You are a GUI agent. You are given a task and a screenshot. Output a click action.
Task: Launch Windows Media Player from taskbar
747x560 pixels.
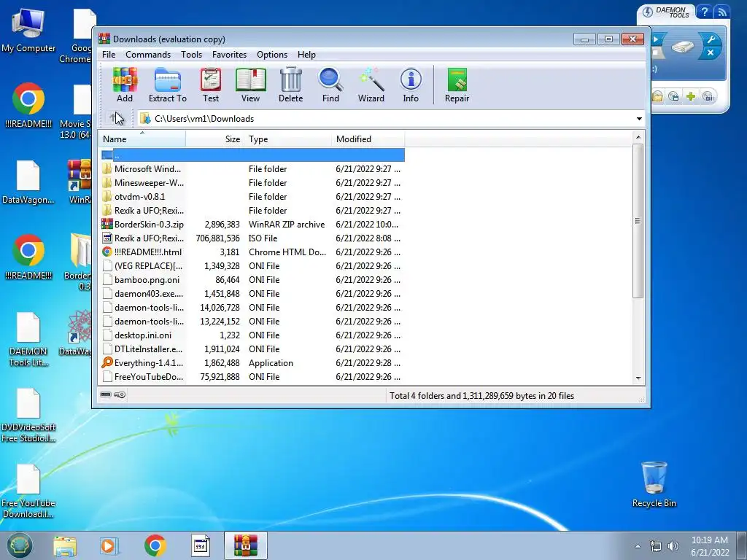[x=109, y=545]
